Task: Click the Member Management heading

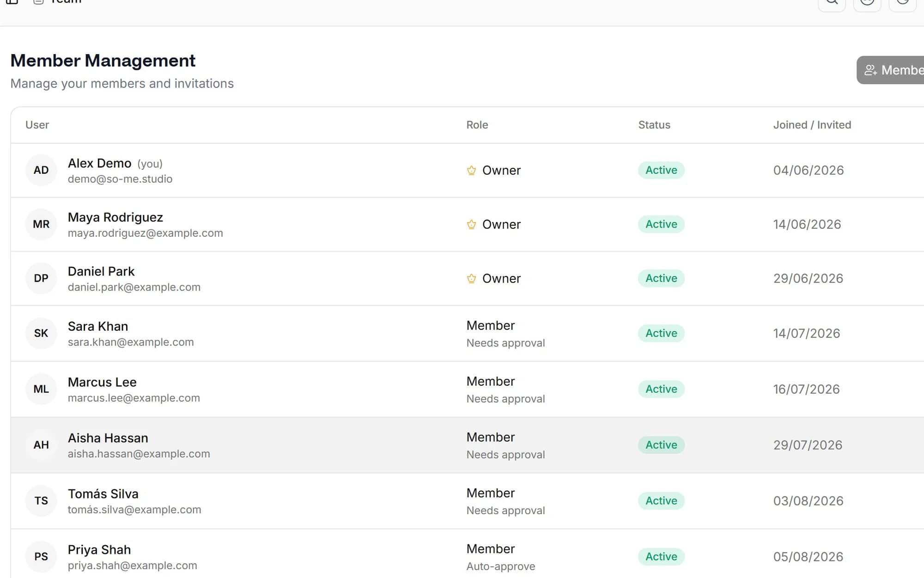Action: 103,61
